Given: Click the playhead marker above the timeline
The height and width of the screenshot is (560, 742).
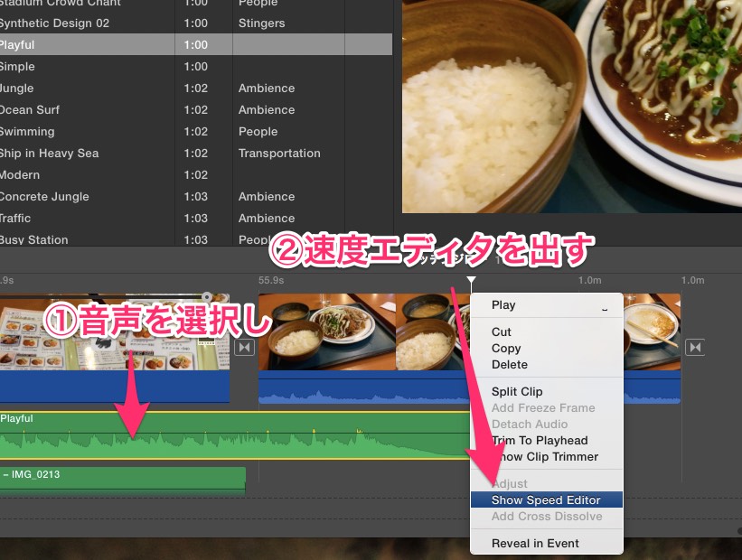Looking at the screenshot, I should pyautogui.click(x=473, y=280).
